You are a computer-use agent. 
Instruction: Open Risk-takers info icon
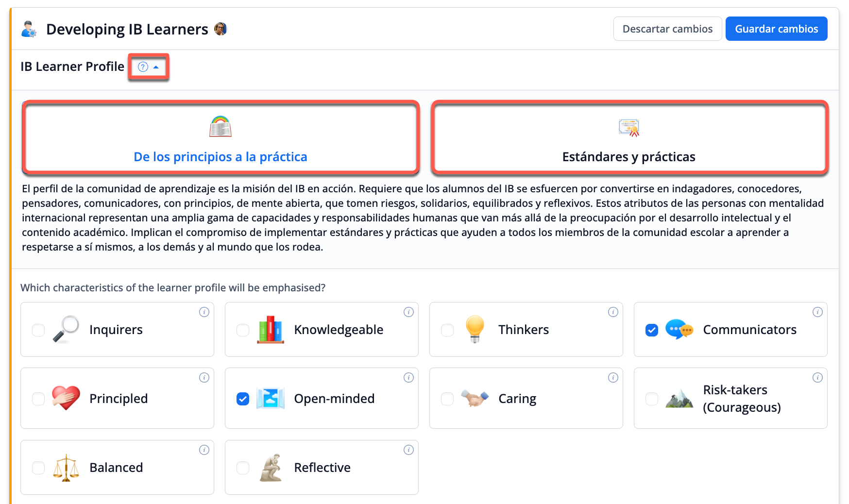click(817, 378)
